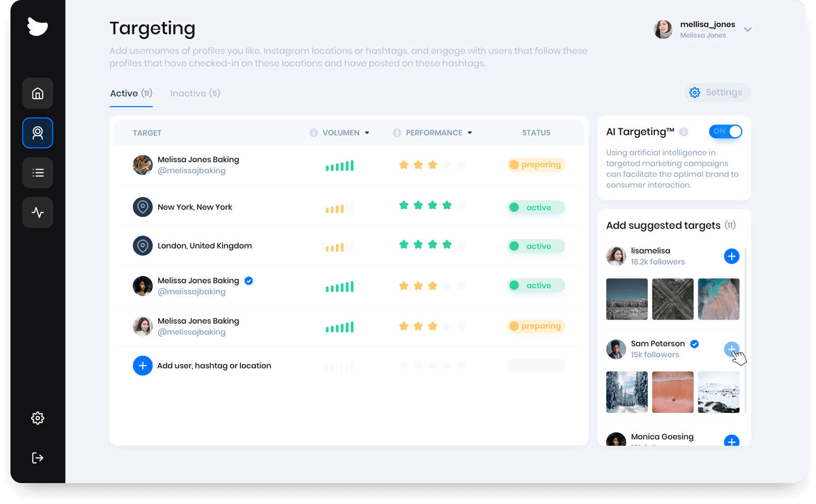
Task: Open the Home page from the sidebar
Action: coord(38,93)
